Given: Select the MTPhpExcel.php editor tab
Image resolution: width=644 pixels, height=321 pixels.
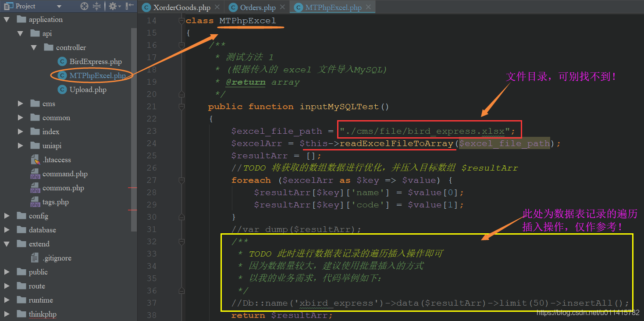Looking at the screenshot, I should coord(333,7).
